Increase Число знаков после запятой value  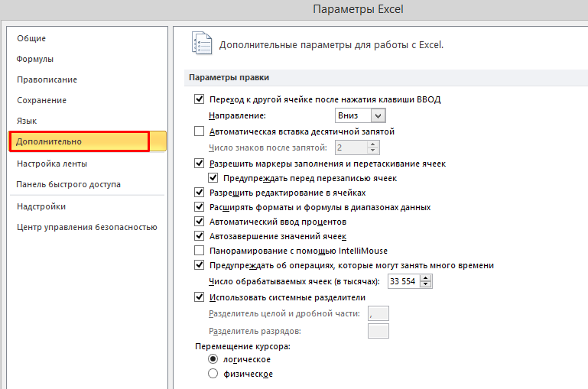372,144
